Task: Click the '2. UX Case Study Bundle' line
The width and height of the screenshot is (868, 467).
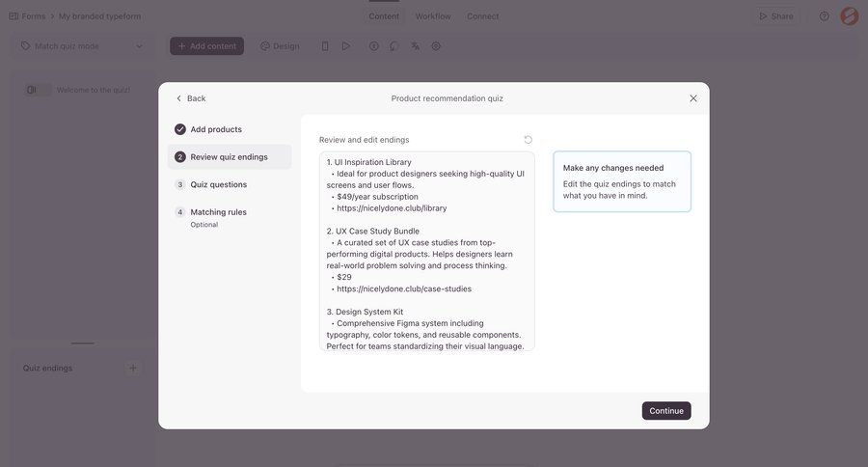Action: coord(372,231)
